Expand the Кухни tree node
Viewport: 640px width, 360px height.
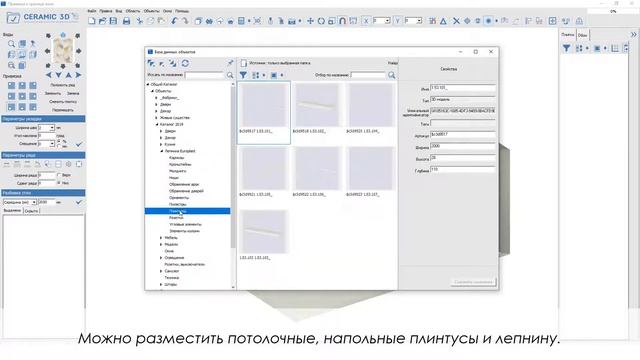161,144
